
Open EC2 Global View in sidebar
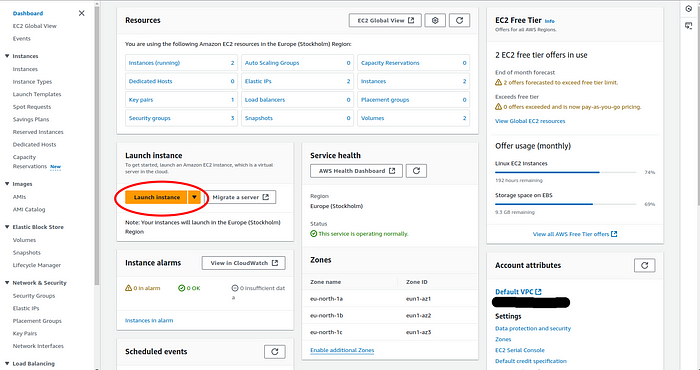click(x=35, y=26)
